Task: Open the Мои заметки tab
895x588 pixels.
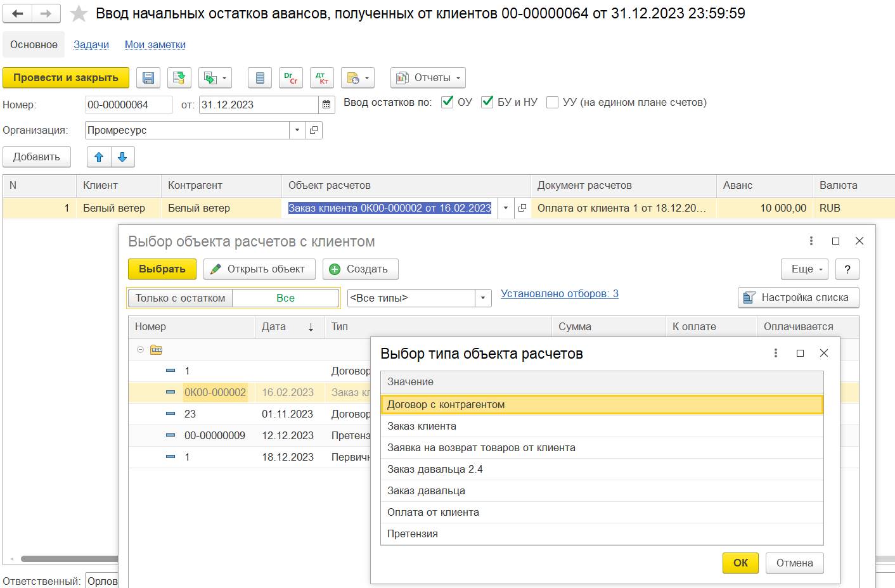Action: [155, 44]
